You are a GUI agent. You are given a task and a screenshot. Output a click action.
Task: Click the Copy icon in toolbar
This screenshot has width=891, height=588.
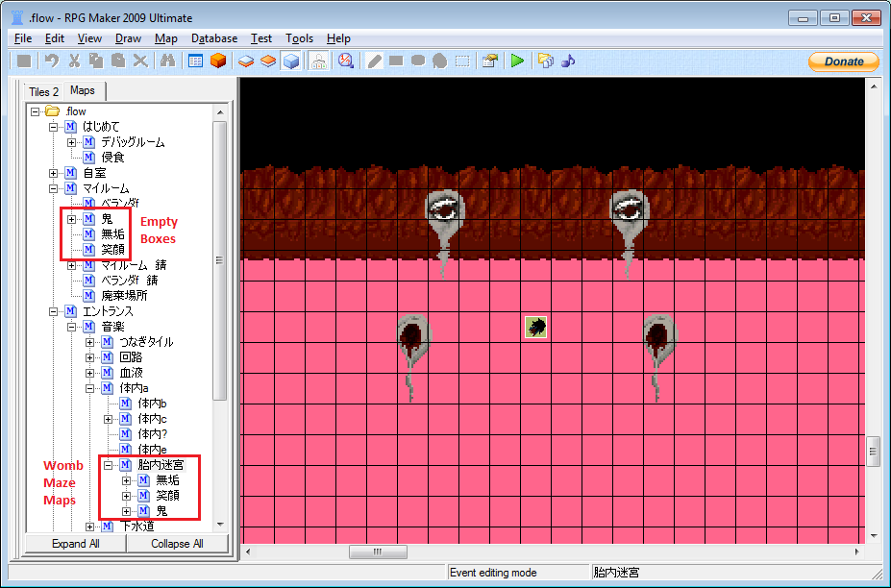pos(96,61)
